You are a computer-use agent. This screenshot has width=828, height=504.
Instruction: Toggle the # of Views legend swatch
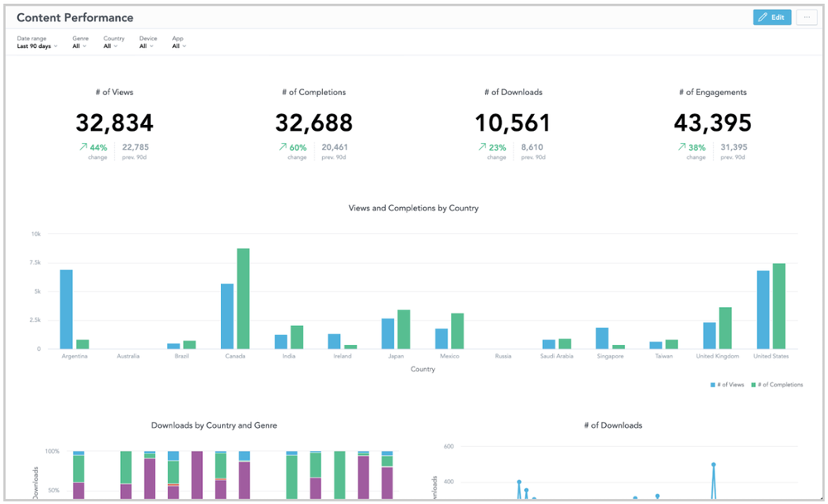pyautogui.click(x=712, y=385)
